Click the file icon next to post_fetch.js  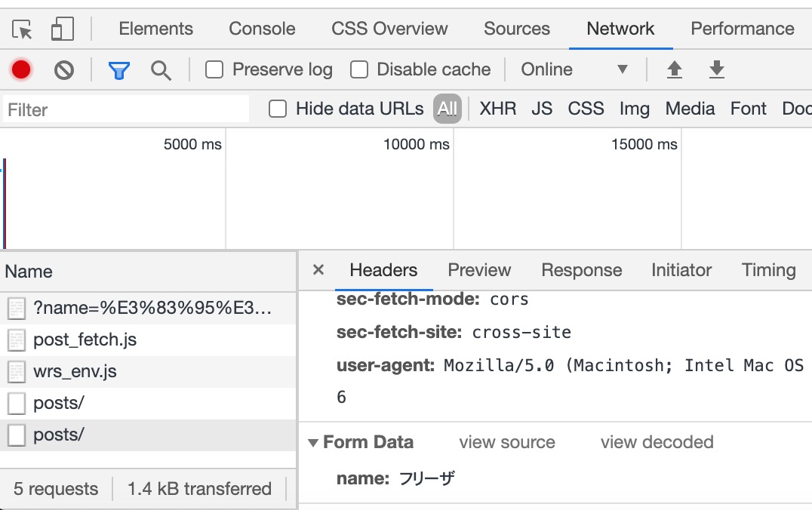coord(17,340)
